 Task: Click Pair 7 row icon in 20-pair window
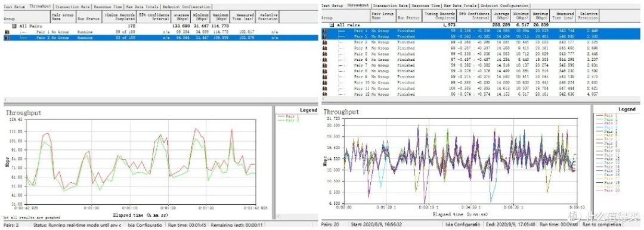[324, 66]
